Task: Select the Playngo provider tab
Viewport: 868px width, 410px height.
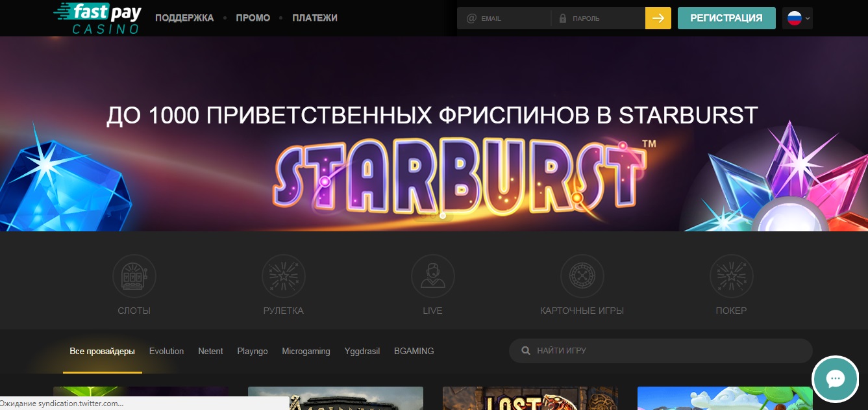Action: [253, 352]
